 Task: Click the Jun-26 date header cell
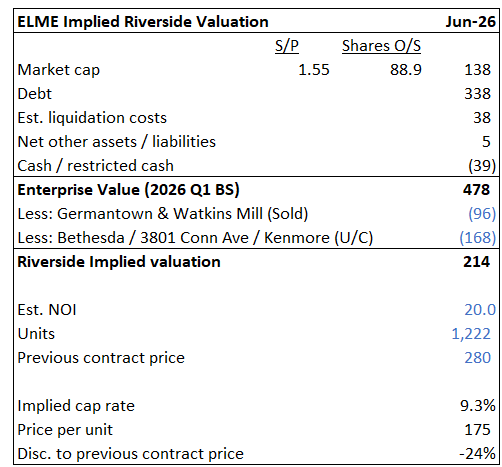471,22
